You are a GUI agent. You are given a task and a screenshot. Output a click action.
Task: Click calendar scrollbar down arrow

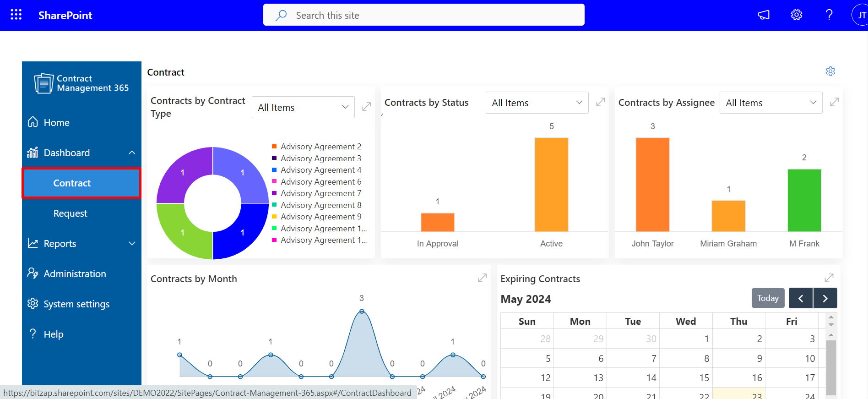click(831, 325)
